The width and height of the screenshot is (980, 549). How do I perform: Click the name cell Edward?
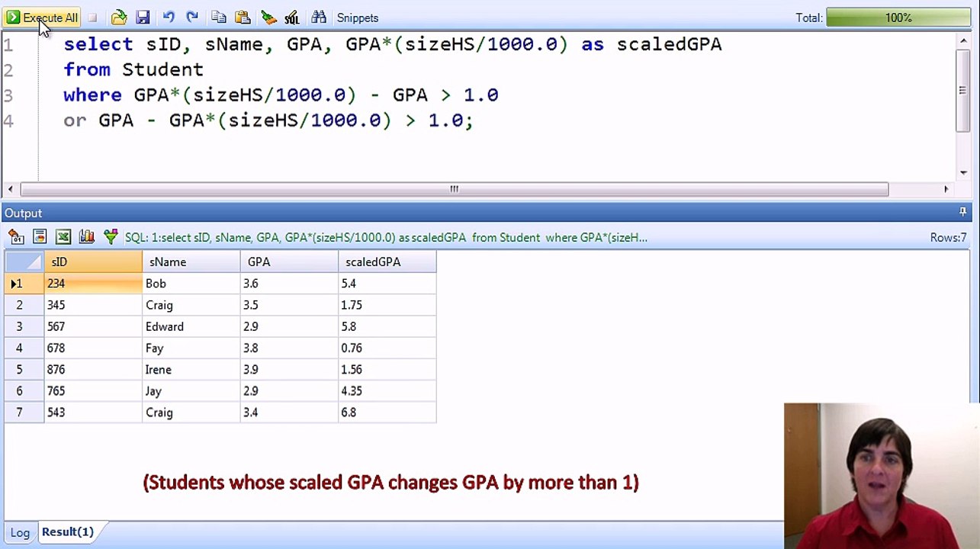(191, 326)
